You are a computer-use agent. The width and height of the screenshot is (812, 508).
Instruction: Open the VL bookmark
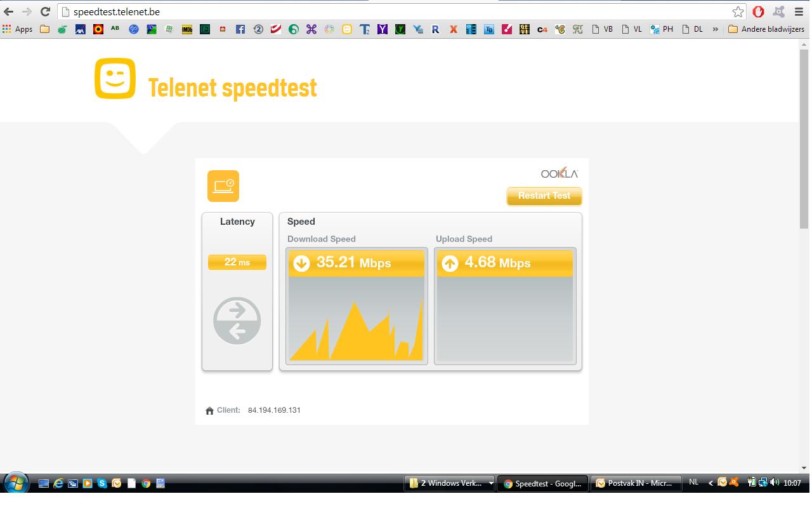632,29
